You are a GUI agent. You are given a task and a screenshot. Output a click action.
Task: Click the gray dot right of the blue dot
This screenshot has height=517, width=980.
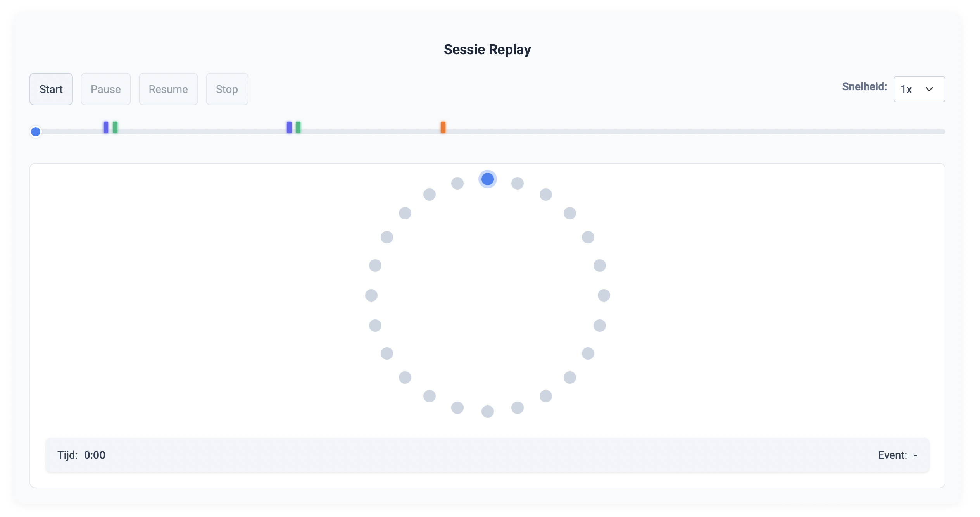tap(518, 183)
